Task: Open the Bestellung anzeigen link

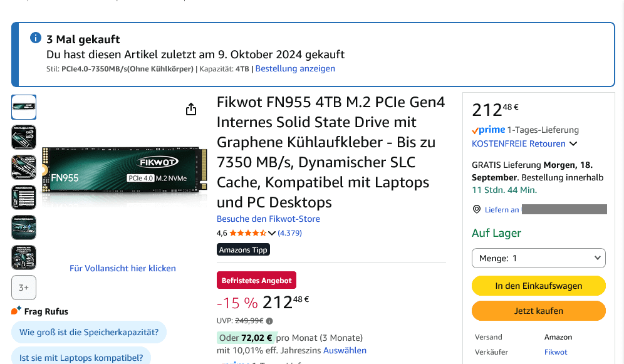Action: pos(295,69)
